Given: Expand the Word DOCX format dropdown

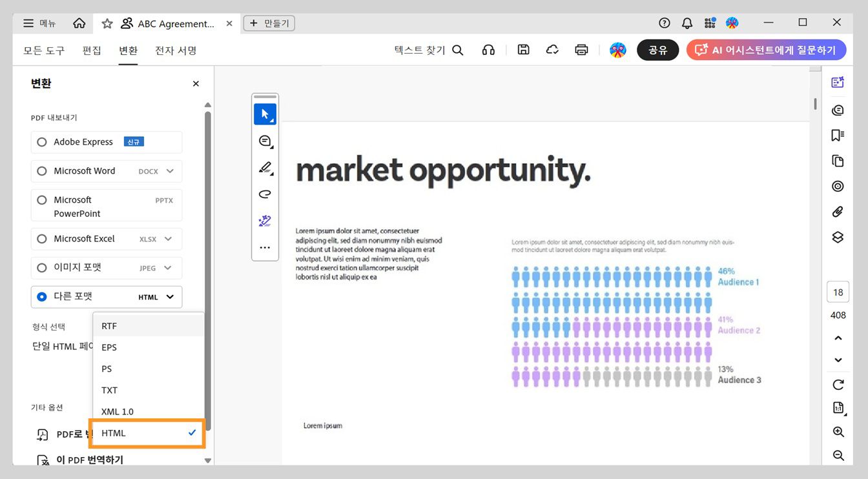Looking at the screenshot, I should [x=170, y=171].
